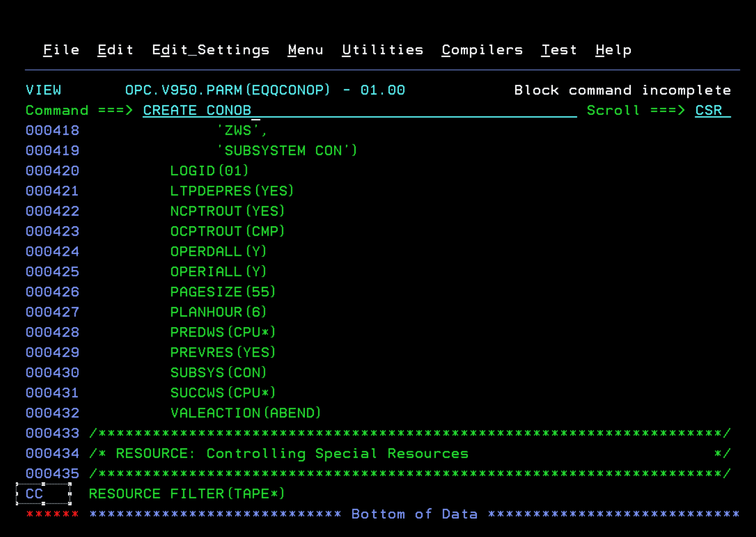Open the Menu menu bar item
Viewport: 756px width, 537px height.
(x=306, y=50)
